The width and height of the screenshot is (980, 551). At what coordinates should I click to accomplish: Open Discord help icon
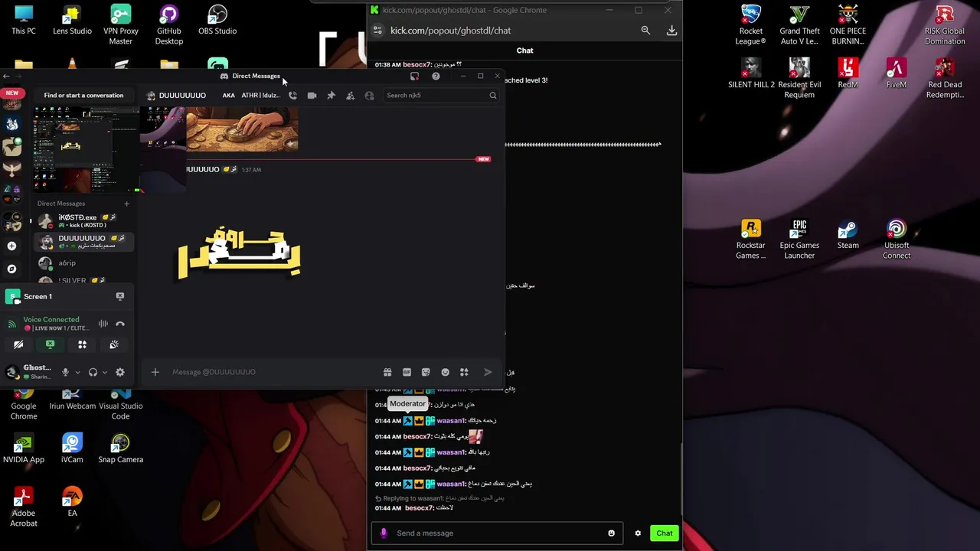click(436, 76)
